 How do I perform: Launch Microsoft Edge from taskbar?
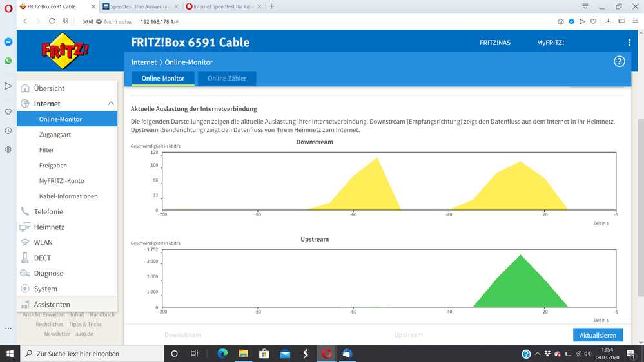coord(222,354)
